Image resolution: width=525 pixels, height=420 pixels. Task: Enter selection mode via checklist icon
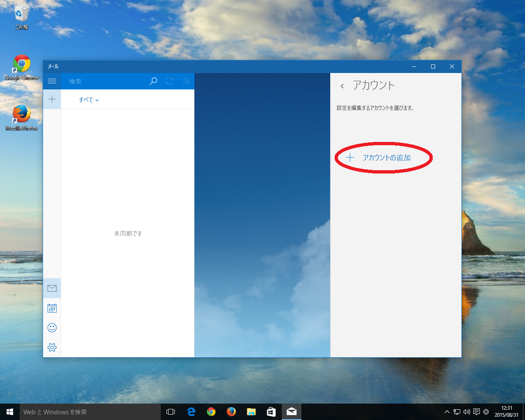coord(186,81)
